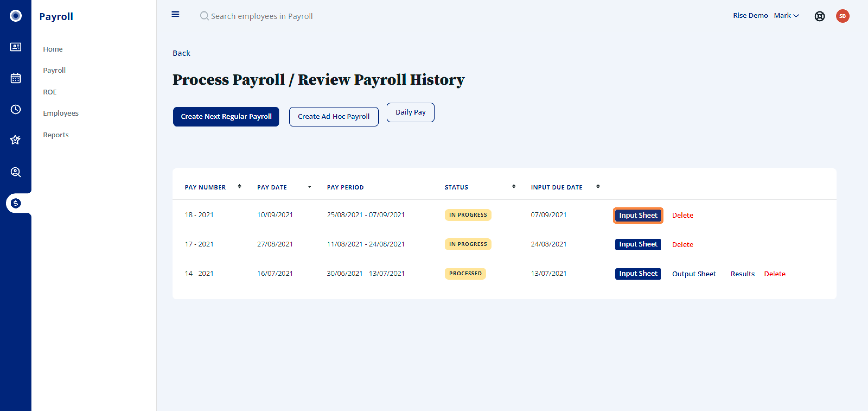Delete payroll 14 - 2021
The width and height of the screenshot is (868, 411).
tap(774, 274)
